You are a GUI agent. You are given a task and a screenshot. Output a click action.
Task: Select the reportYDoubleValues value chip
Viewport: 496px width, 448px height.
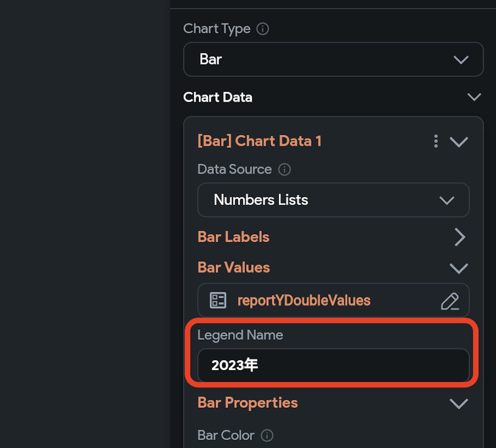[x=304, y=300]
